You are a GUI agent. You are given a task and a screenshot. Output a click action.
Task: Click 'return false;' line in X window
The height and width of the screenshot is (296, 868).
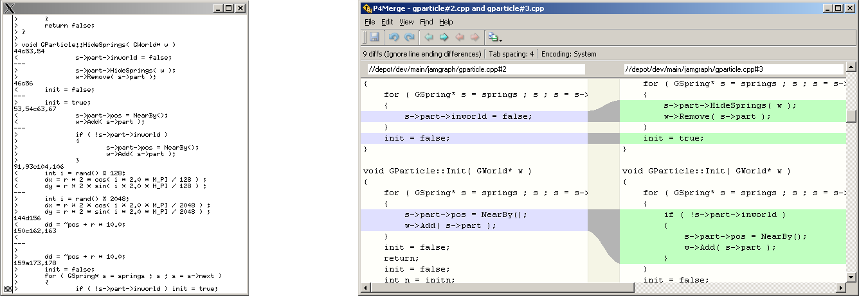(69, 25)
